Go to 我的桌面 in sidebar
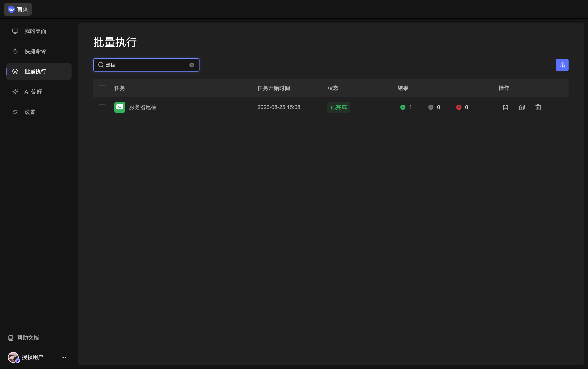The width and height of the screenshot is (588, 369). [x=39, y=31]
